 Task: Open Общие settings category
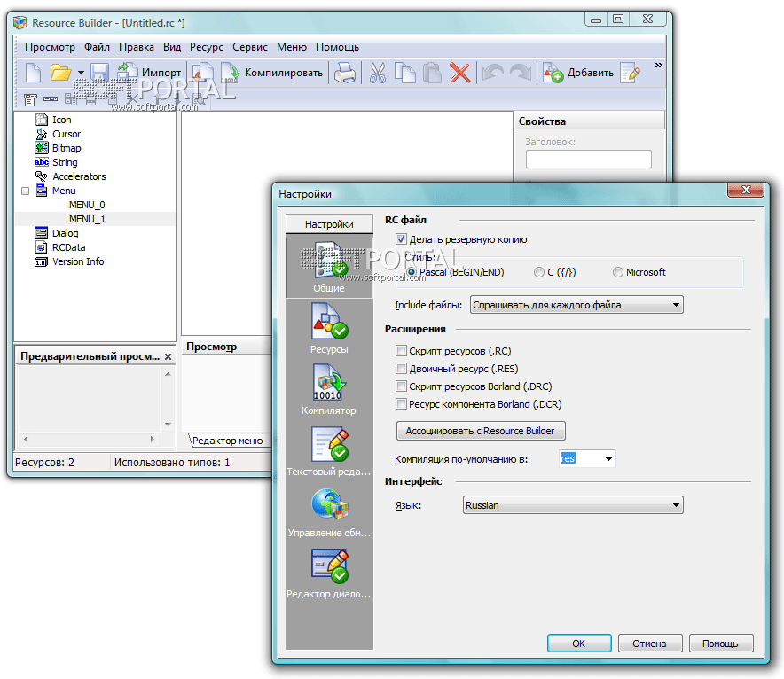[329, 268]
